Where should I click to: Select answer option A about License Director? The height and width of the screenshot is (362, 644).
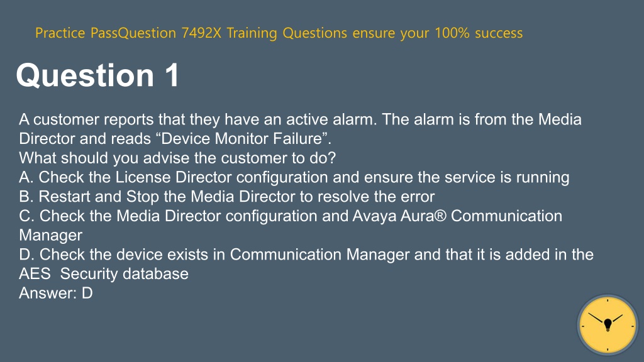[x=294, y=177]
